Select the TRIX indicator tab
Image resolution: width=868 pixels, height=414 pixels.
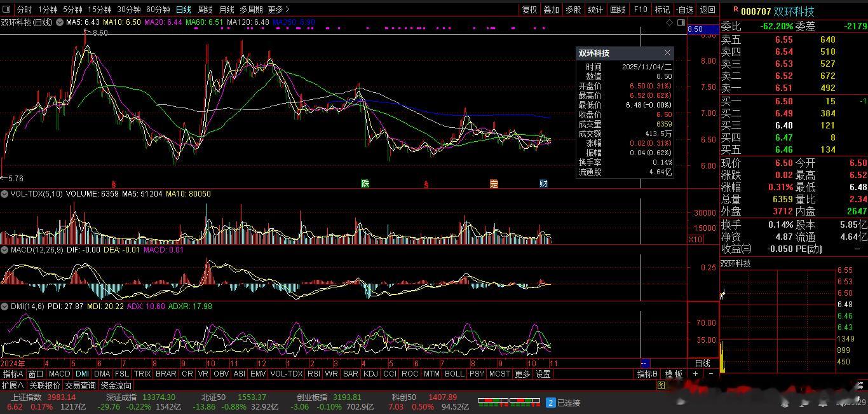(x=142, y=374)
